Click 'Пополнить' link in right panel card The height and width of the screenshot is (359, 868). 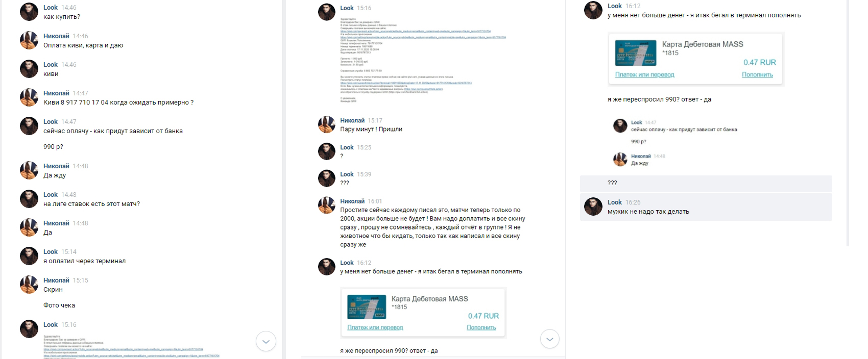point(757,74)
